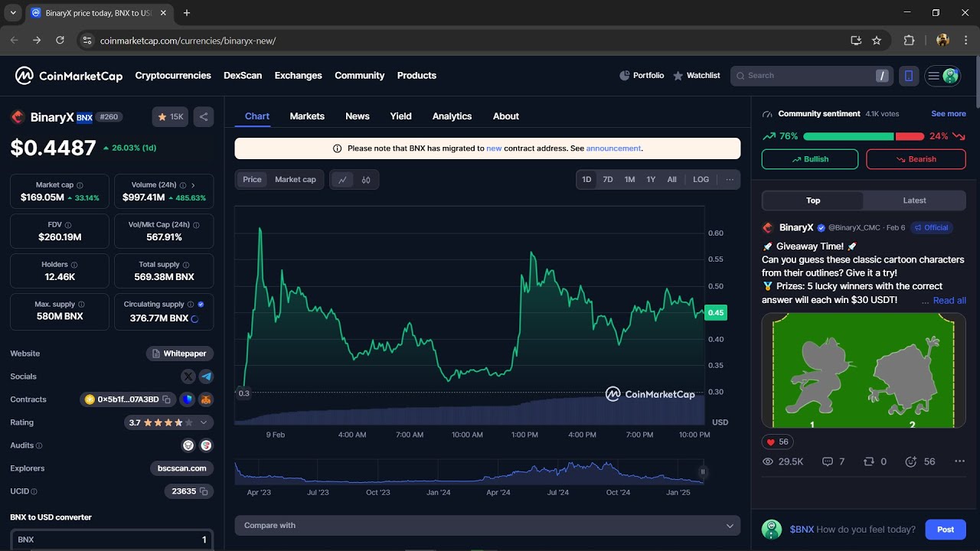Screen dimensions: 980x551
Task: Expand the Compare with dropdown
Action: (488, 526)
